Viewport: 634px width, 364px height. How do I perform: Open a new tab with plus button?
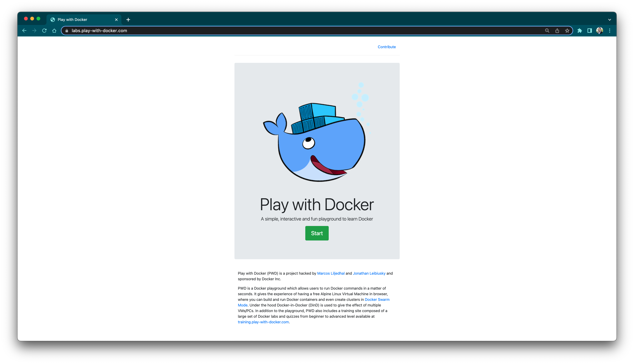click(128, 19)
